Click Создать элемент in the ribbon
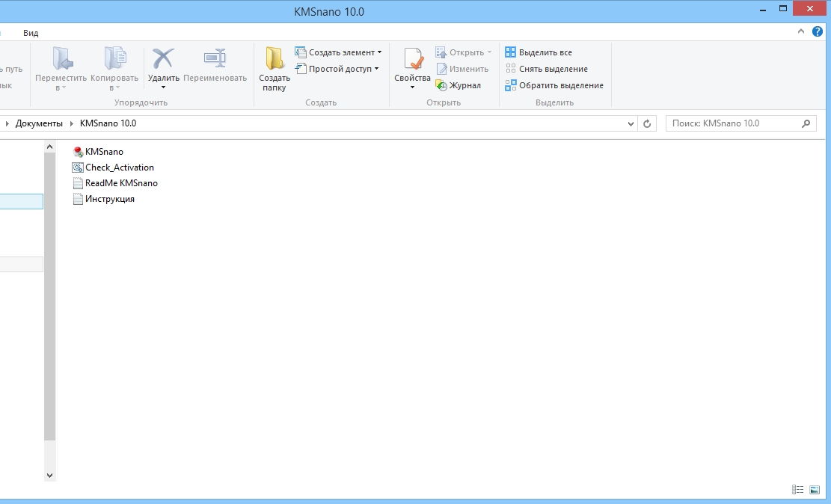 tap(338, 52)
